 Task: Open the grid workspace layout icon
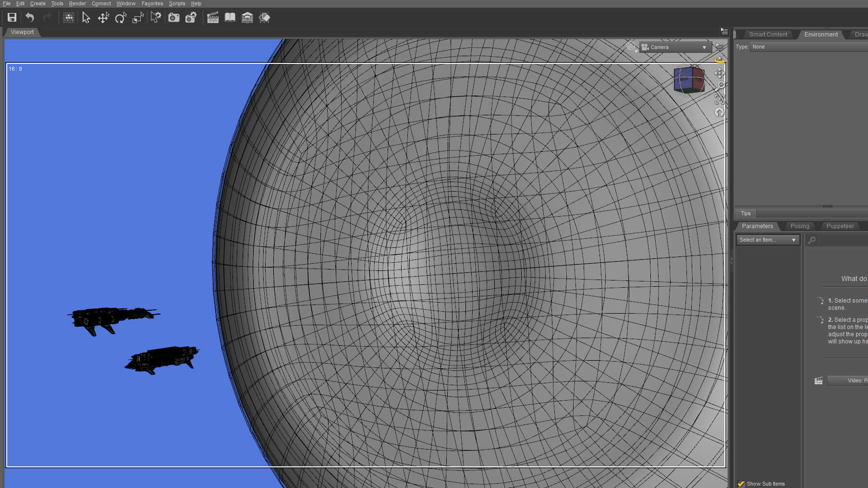69,18
